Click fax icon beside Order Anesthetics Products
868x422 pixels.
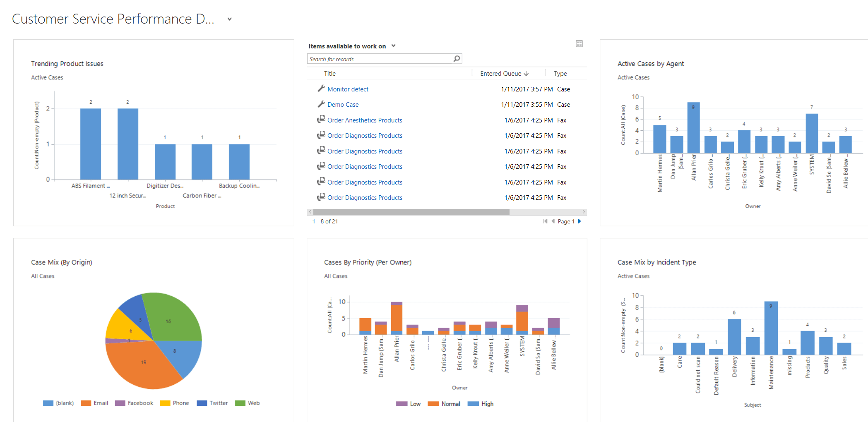[321, 120]
